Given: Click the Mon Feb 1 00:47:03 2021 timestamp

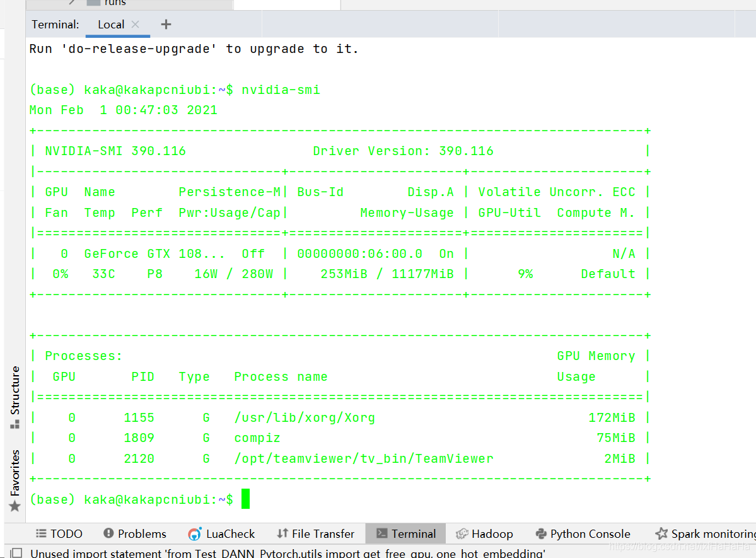Looking at the screenshot, I should [x=124, y=110].
